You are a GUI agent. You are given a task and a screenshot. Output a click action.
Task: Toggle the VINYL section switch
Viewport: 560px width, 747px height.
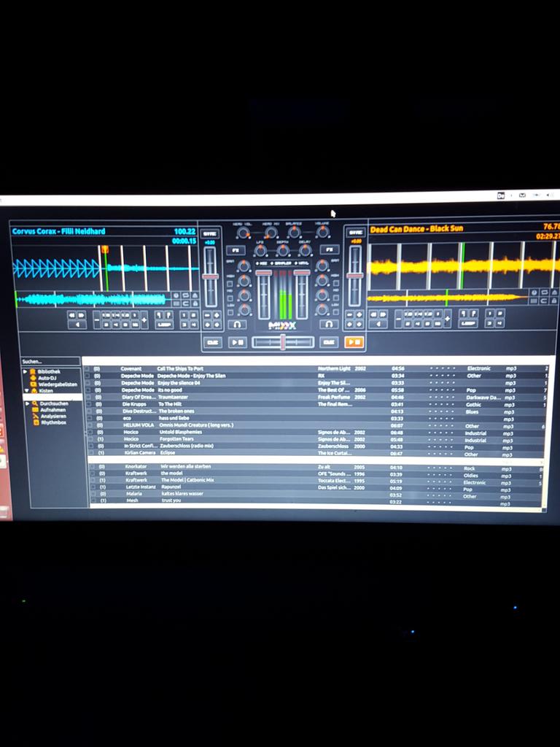click(302, 263)
